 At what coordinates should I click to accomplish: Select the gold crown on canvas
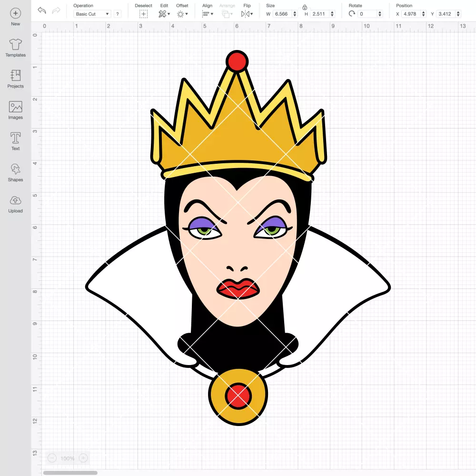[238, 143]
